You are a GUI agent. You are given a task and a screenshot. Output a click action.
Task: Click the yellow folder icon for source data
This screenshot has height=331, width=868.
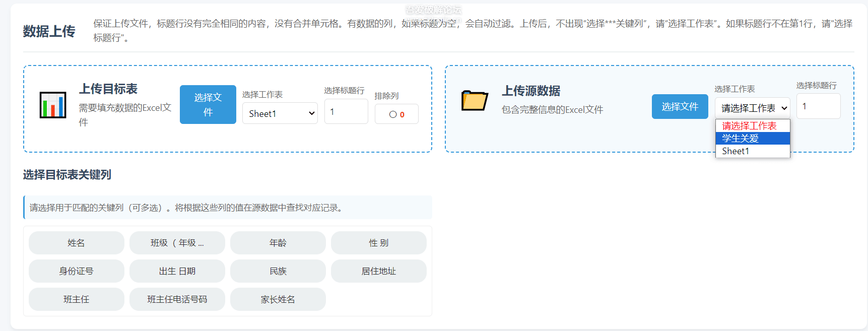(x=475, y=101)
